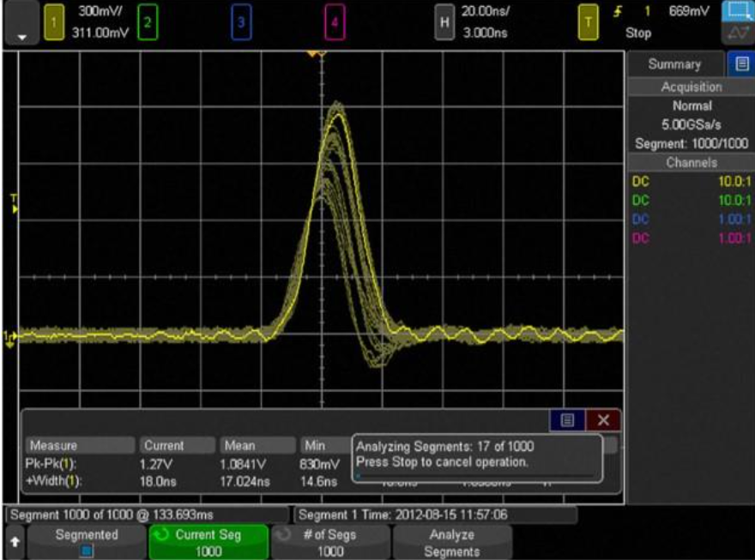The image size is (755, 560).
Task: Click the 18.0ns current width value
Action: click(x=158, y=481)
